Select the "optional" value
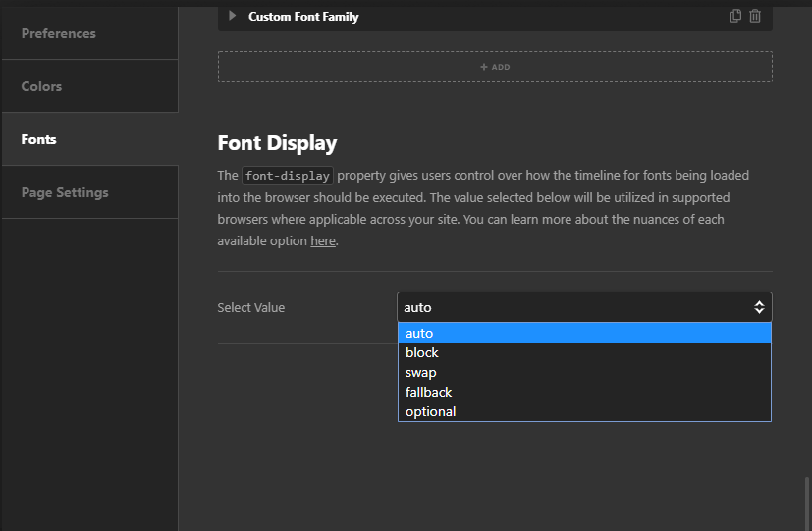 (431, 412)
